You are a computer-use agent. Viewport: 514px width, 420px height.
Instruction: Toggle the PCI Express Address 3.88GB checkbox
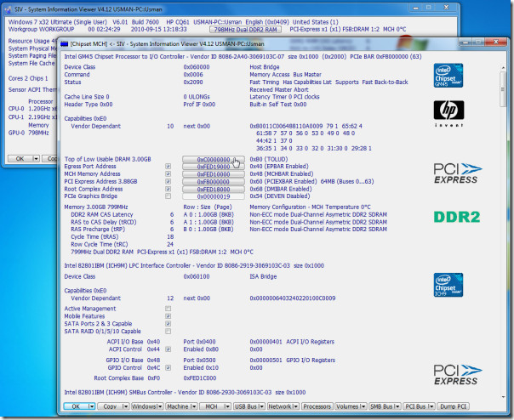point(168,181)
